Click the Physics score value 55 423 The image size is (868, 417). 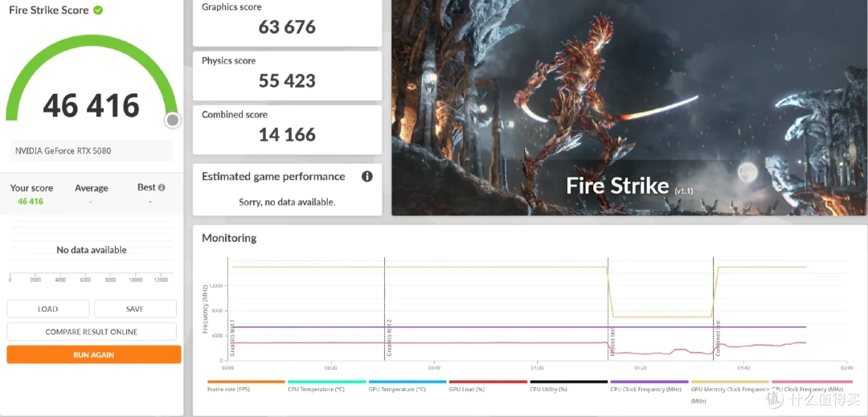point(287,80)
